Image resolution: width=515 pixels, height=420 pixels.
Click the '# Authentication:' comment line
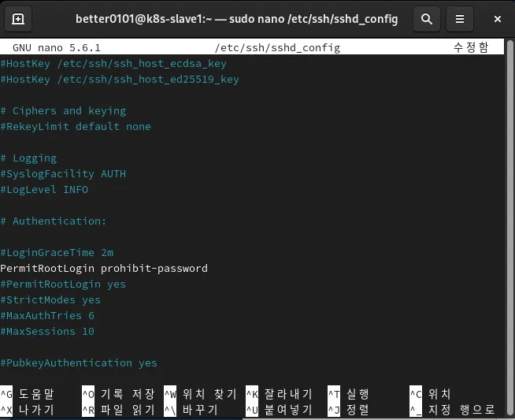(x=54, y=221)
